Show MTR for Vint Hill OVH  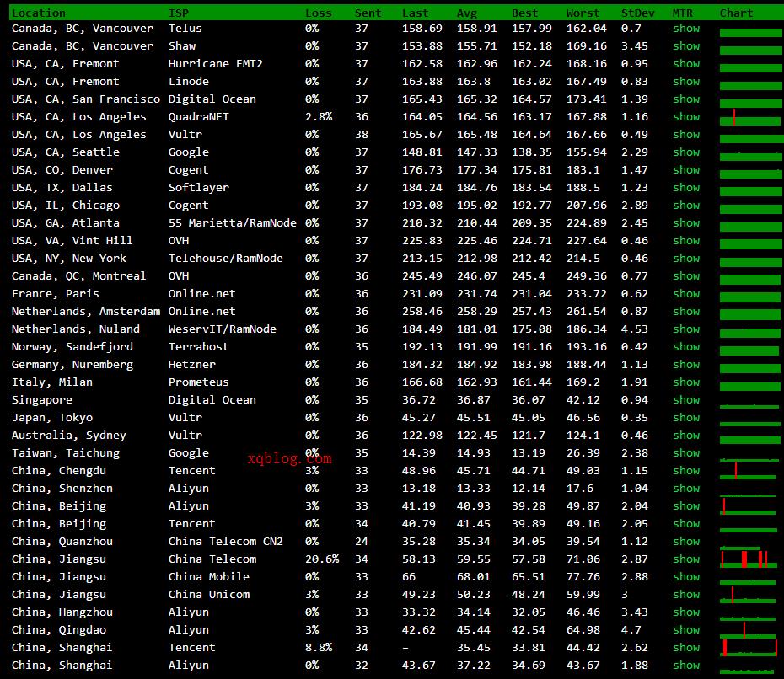point(686,241)
